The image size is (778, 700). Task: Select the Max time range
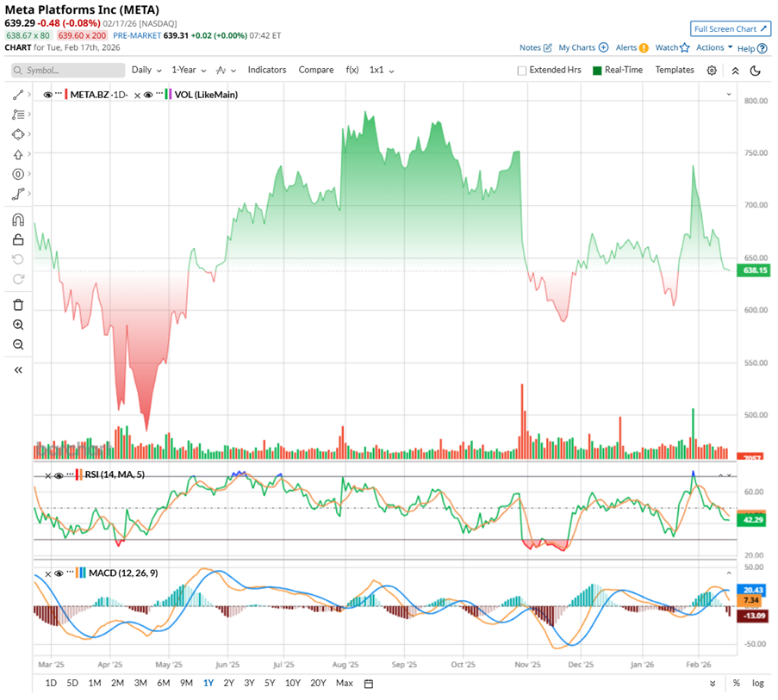345,683
